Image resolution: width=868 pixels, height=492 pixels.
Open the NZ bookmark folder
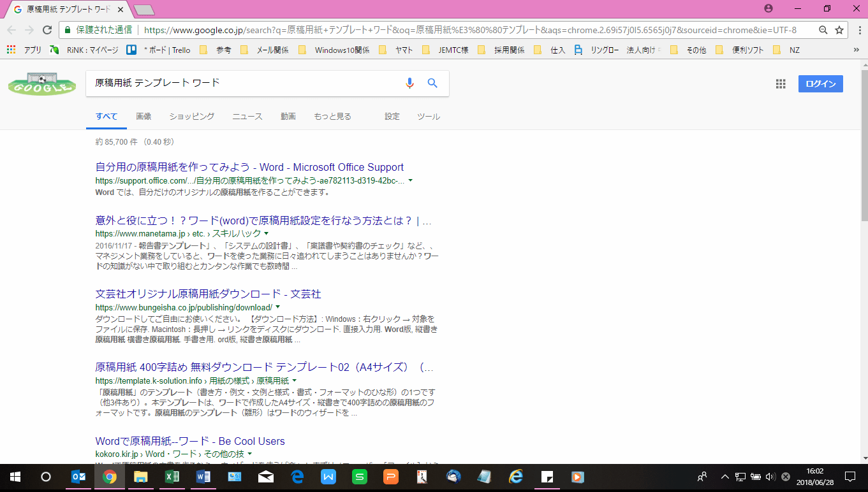coord(786,50)
